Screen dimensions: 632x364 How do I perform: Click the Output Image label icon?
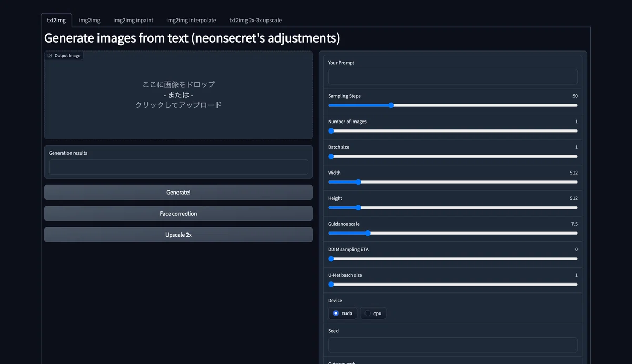(50, 55)
